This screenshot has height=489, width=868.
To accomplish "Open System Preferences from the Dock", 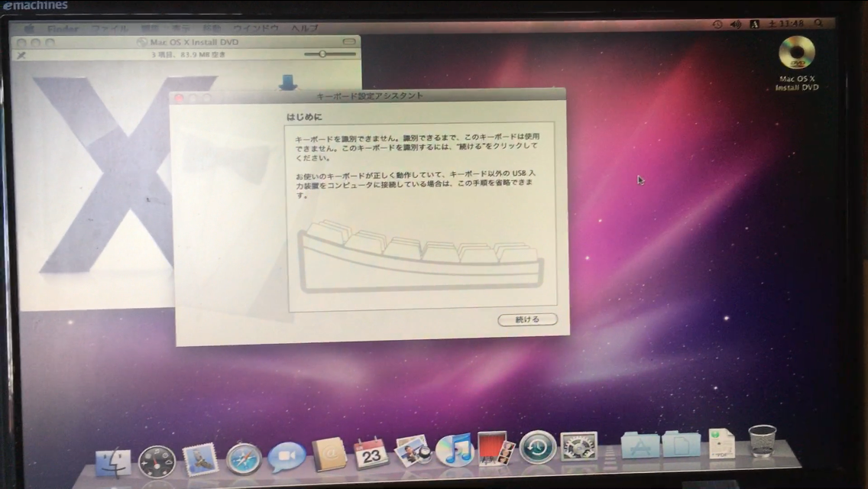I will (x=578, y=445).
